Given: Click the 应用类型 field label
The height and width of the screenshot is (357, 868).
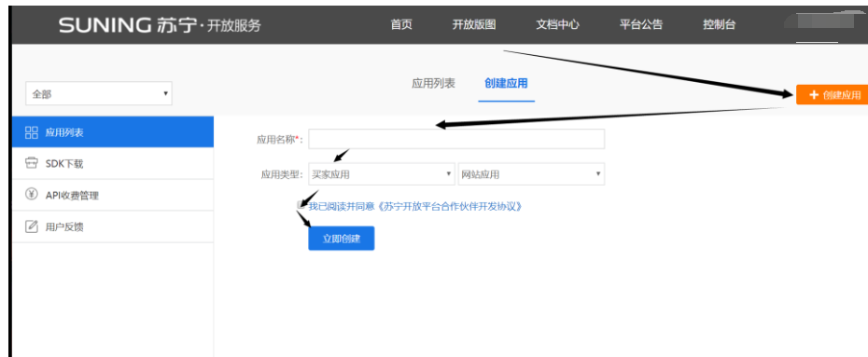Looking at the screenshot, I should click(281, 174).
